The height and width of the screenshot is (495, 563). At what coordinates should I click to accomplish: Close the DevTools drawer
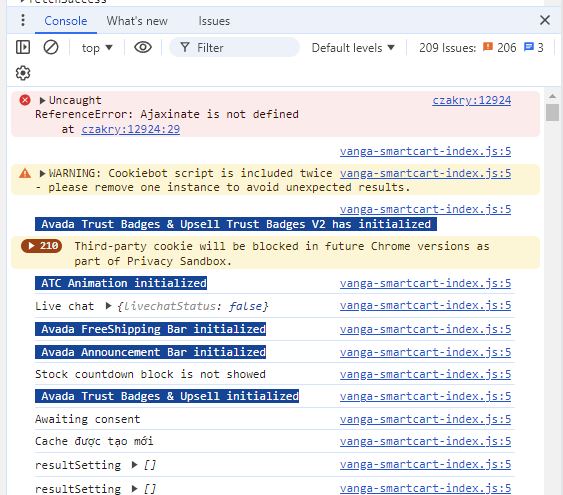(x=545, y=20)
